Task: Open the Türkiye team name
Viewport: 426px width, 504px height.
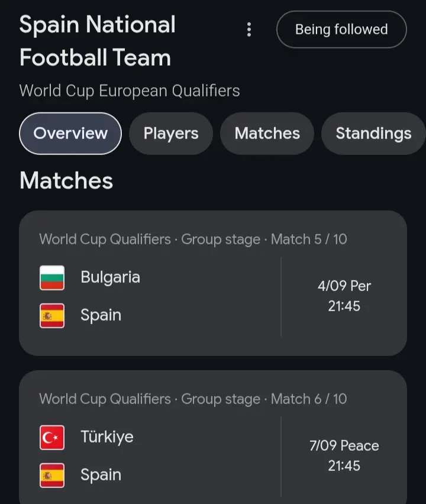Action: [107, 437]
